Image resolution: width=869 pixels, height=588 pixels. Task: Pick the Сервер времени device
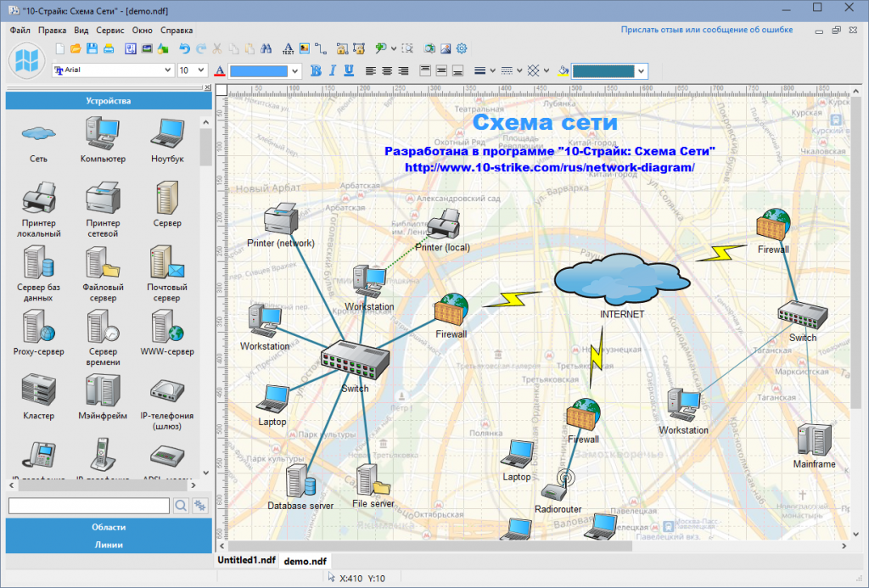coord(103,338)
